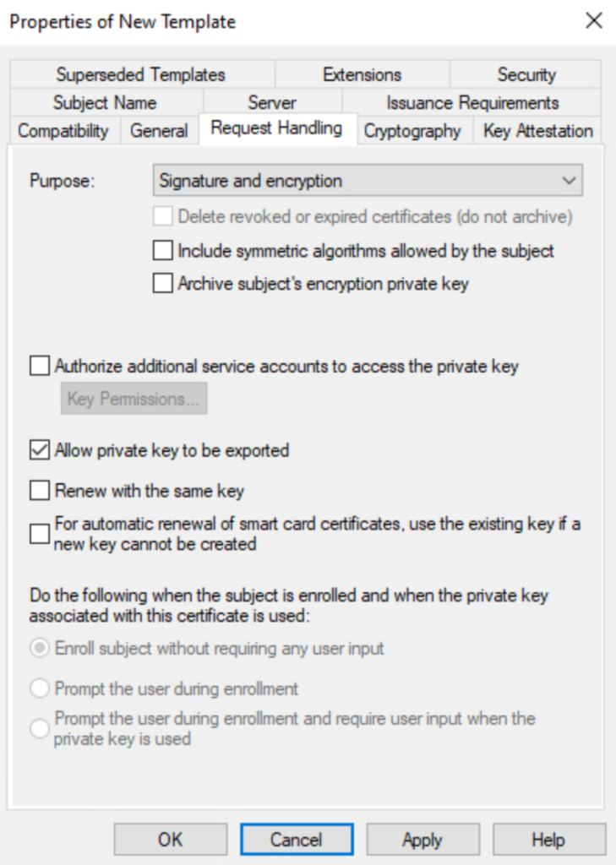Tick Authorize additional service accounts checkbox
Viewport: 616px width, 865px height.
(x=40, y=367)
